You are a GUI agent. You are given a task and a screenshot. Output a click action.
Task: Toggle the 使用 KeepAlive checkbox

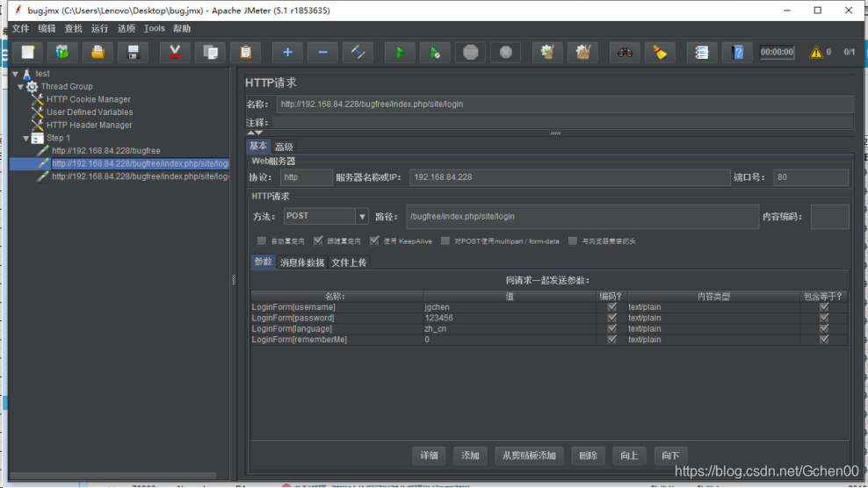pos(374,240)
